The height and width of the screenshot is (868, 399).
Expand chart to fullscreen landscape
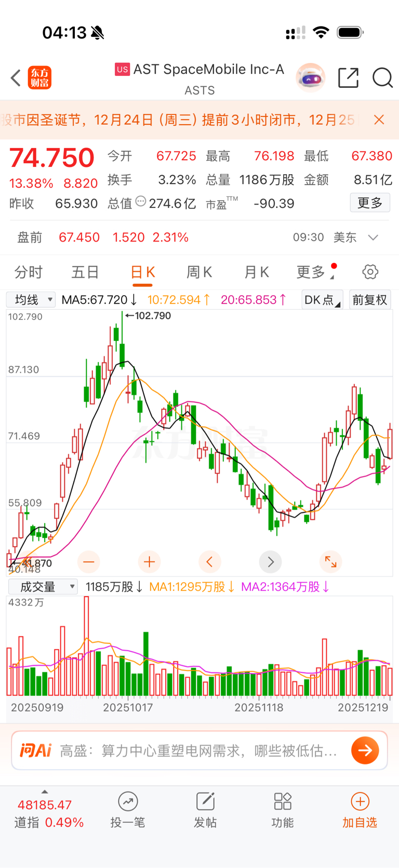tap(330, 562)
